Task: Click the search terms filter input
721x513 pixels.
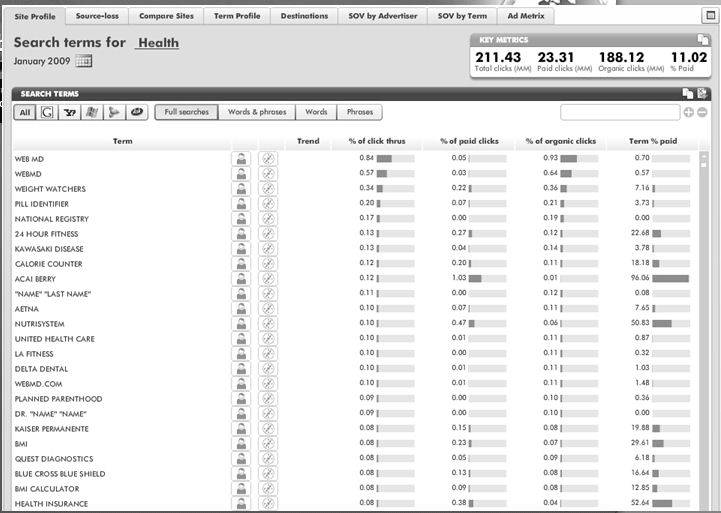Action: pyautogui.click(x=620, y=112)
